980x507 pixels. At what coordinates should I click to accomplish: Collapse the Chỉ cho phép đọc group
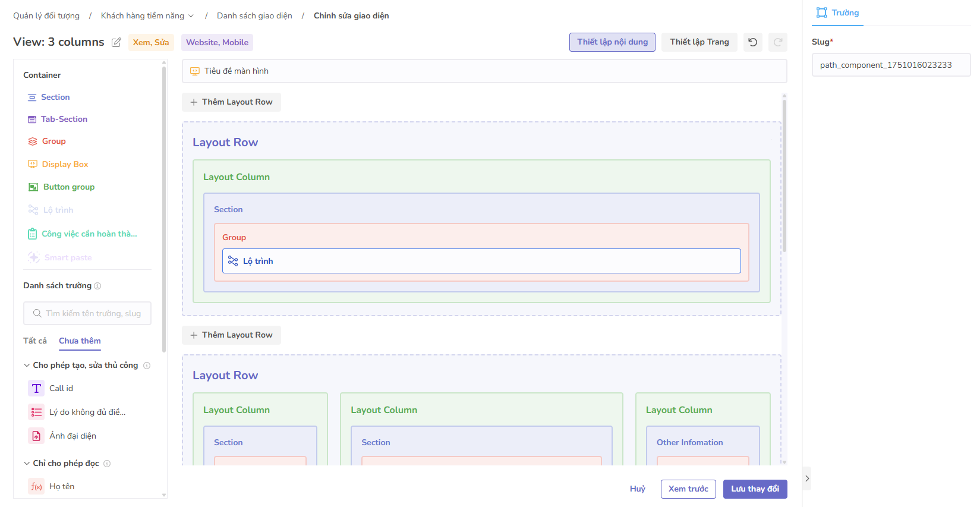[x=27, y=464]
